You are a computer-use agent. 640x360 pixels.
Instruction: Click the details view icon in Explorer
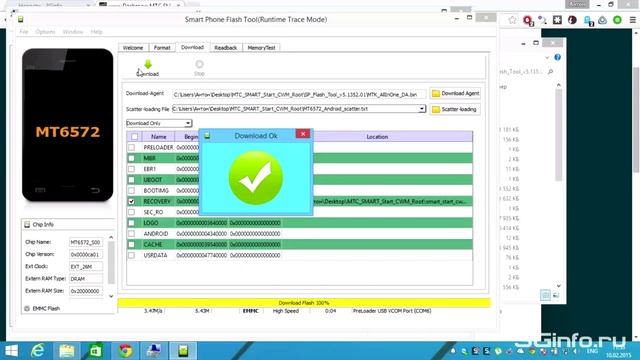coord(545,295)
